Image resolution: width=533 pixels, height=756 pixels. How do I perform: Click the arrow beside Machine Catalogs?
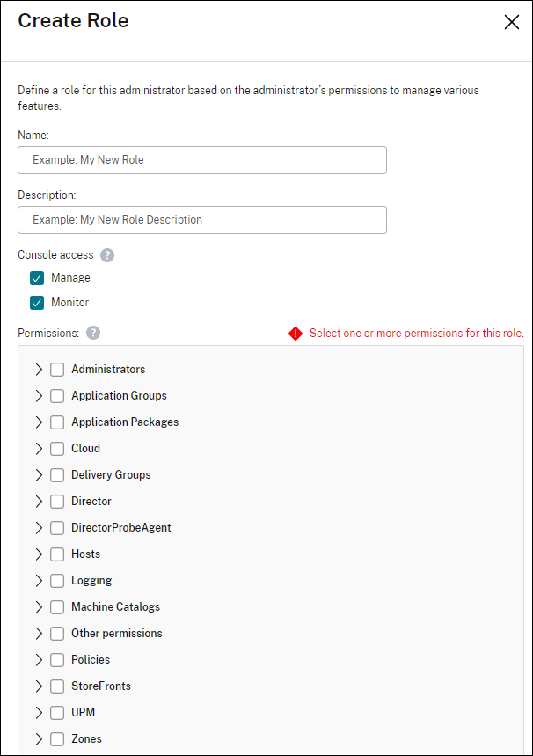click(x=39, y=606)
